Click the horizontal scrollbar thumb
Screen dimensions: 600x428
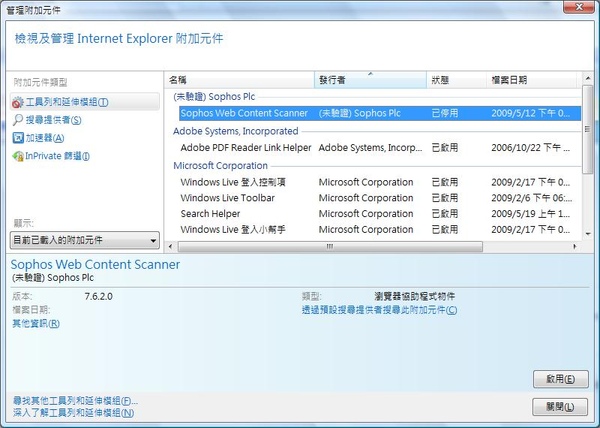330,247
